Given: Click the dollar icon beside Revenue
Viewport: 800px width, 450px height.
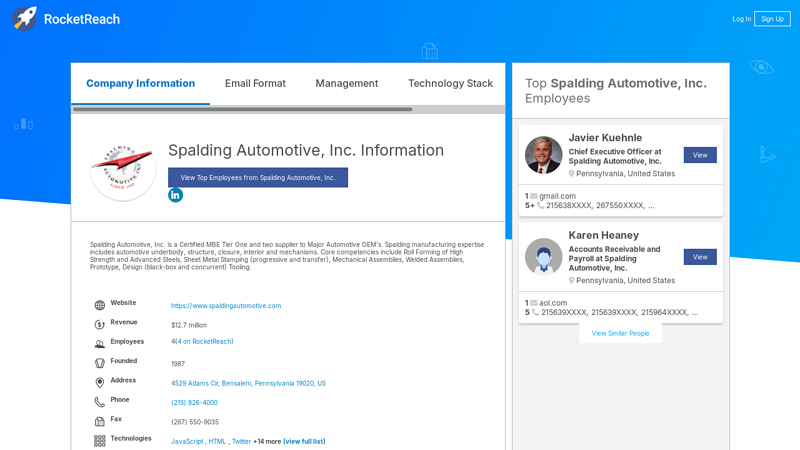Looking at the screenshot, I should (x=99, y=324).
